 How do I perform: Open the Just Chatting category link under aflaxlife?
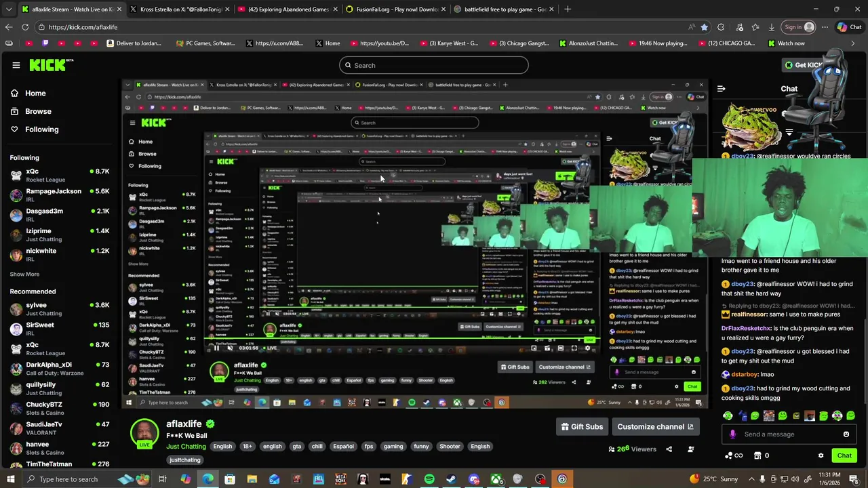tap(186, 447)
